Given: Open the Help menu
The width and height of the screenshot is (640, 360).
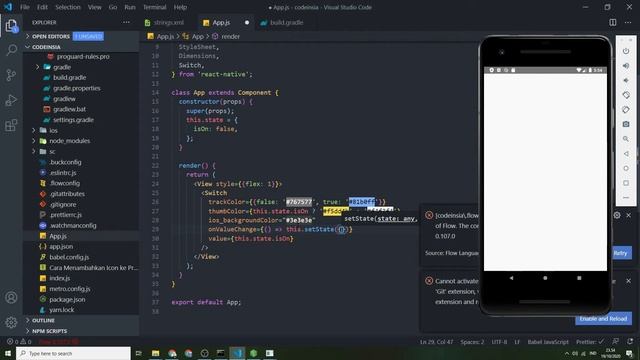Looking at the screenshot, I should tap(180, 7).
